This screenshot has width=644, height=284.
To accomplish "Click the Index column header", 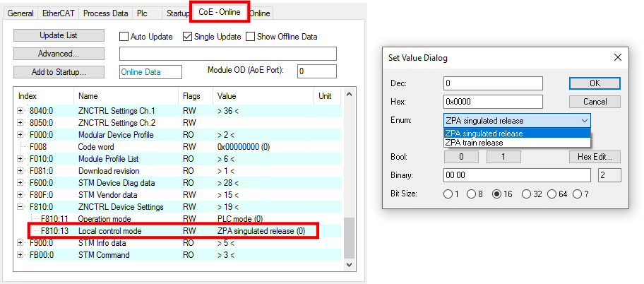I will (44, 96).
